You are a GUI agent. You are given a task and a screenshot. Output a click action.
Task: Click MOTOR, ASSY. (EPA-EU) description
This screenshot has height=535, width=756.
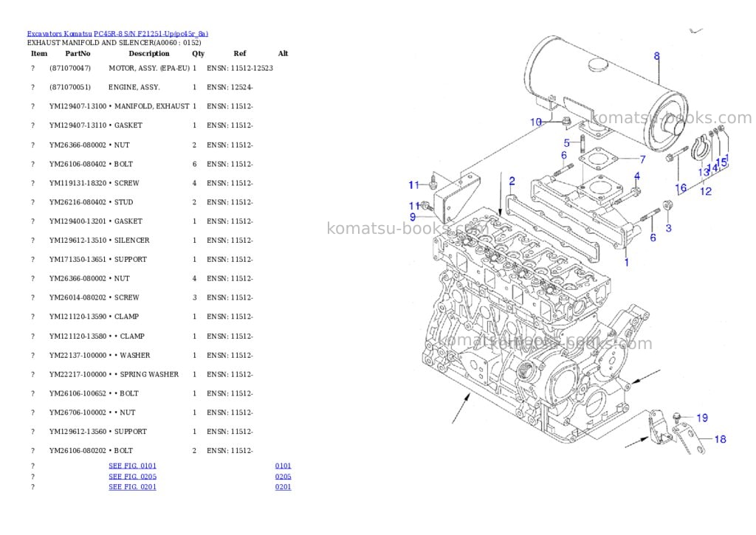pyautogui.click(x=149, y=68)
